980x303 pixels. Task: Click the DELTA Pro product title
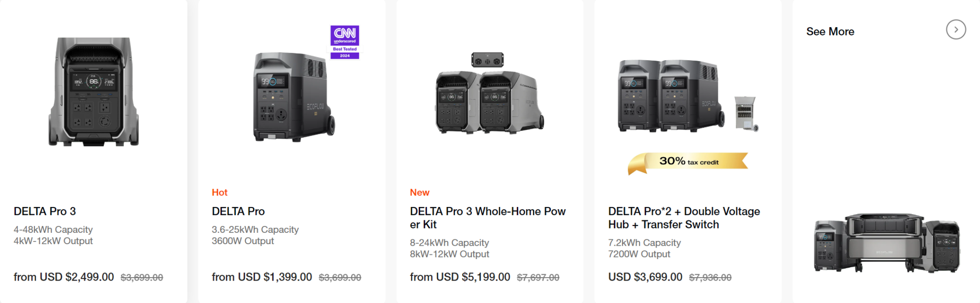point(238,211)
